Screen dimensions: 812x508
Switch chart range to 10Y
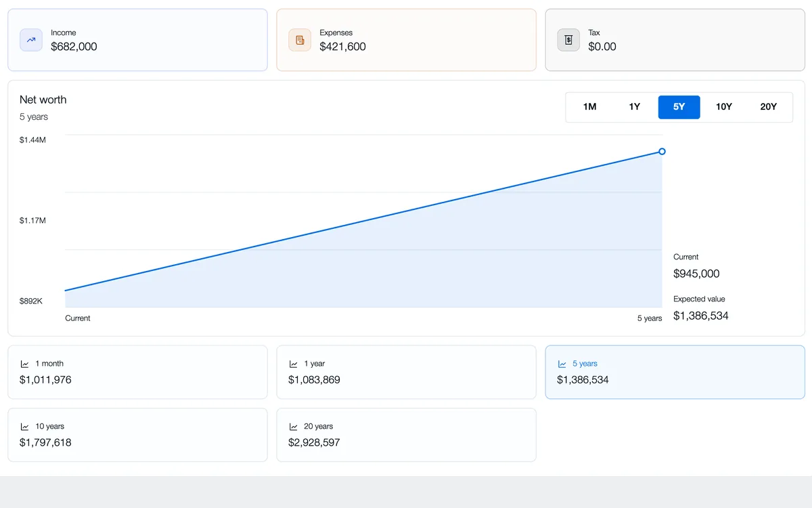[x=724, y=107]
